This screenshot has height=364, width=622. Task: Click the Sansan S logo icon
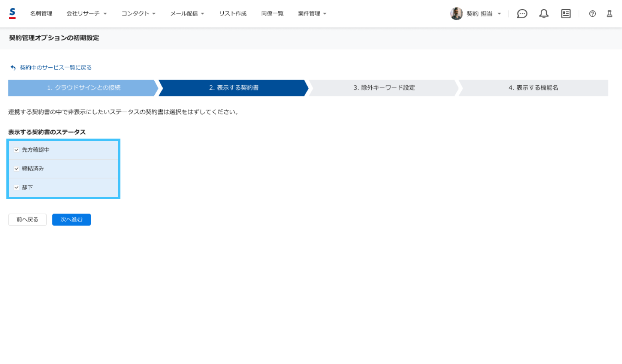(x=12, y=14)
